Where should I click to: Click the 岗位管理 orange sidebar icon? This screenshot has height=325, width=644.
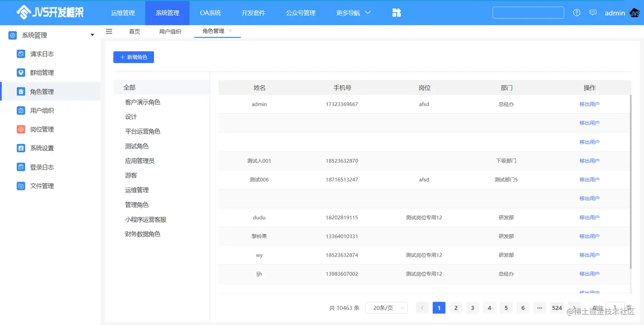coord(21,129)
